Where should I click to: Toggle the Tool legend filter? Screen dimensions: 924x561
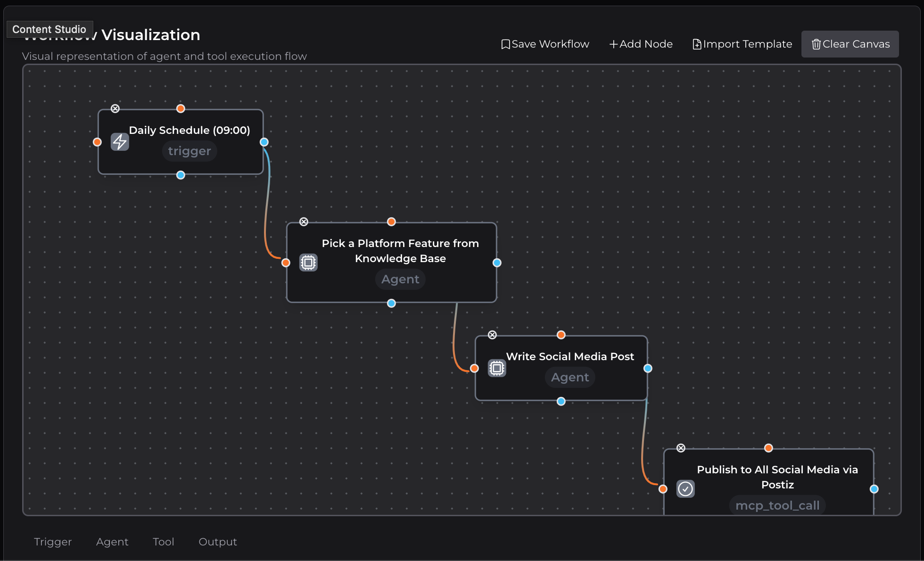[164, 542]
